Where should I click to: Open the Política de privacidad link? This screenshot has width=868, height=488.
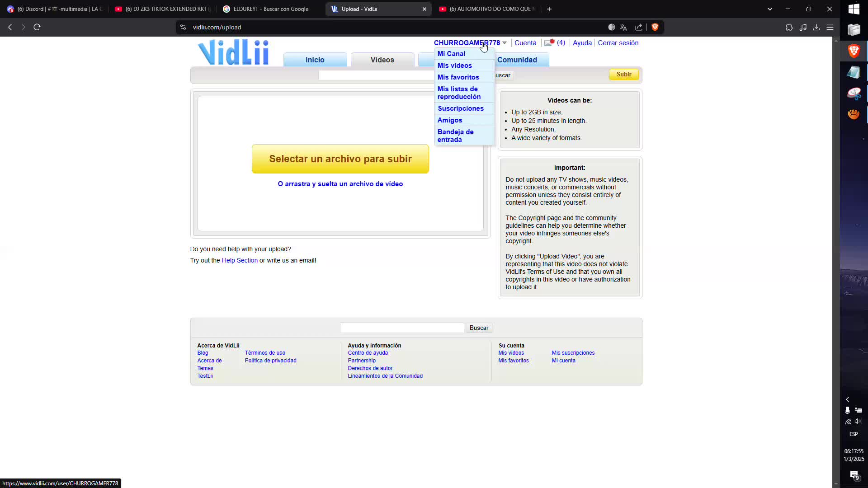click(270, 361)
